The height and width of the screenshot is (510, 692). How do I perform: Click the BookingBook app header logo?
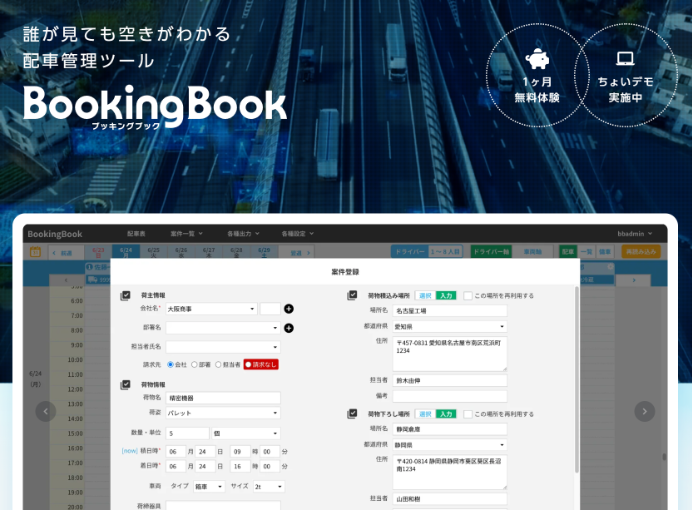click(x=55, y=234)
